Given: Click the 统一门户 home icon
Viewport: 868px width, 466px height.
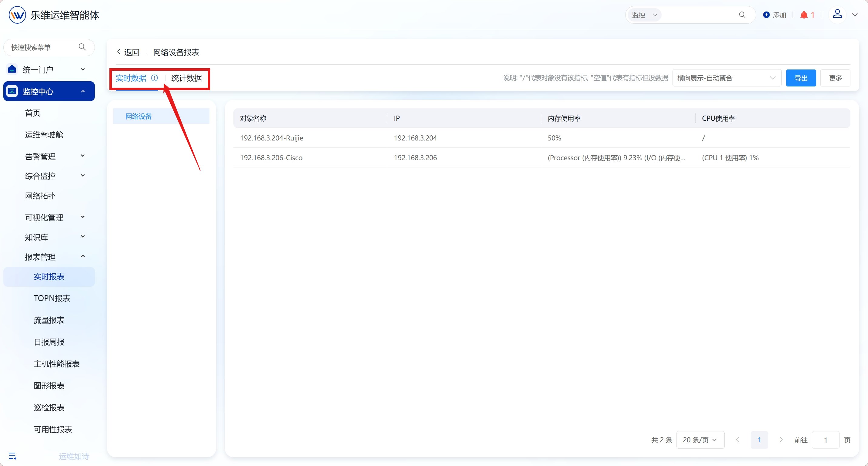Looking at the screenshot, I should coord(12,69).
